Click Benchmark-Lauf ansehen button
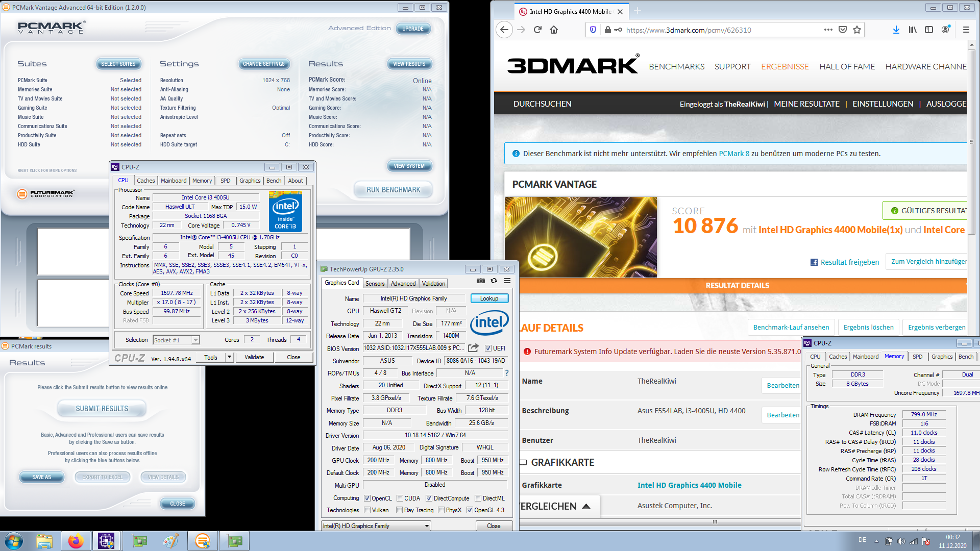980x551 pixels. (791, 327)
